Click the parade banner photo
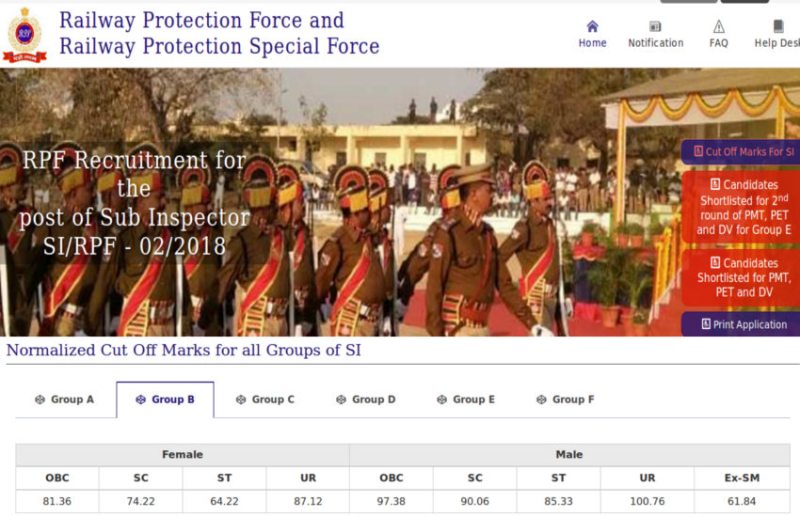800x517 pixels. point(400,202)
